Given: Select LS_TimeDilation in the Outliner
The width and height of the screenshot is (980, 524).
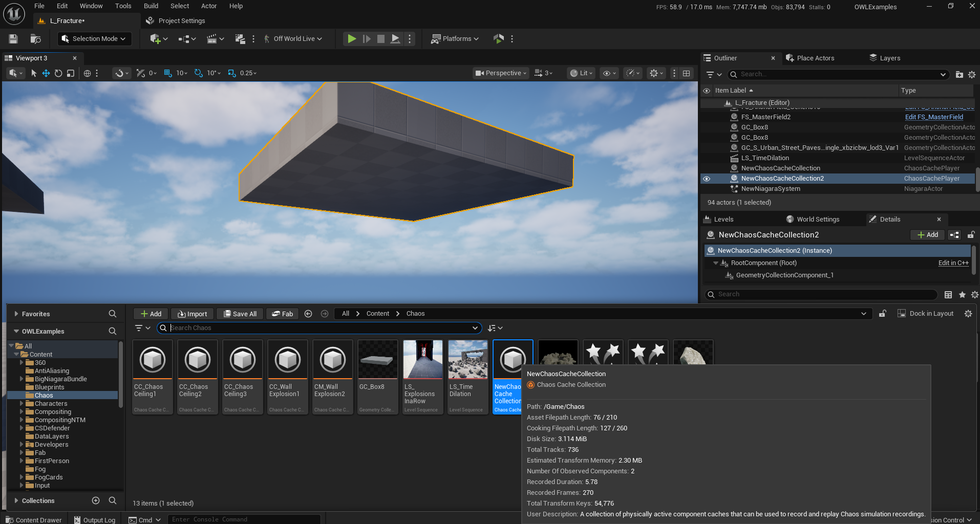Looking at the screenshot, I should click(765, 158).
